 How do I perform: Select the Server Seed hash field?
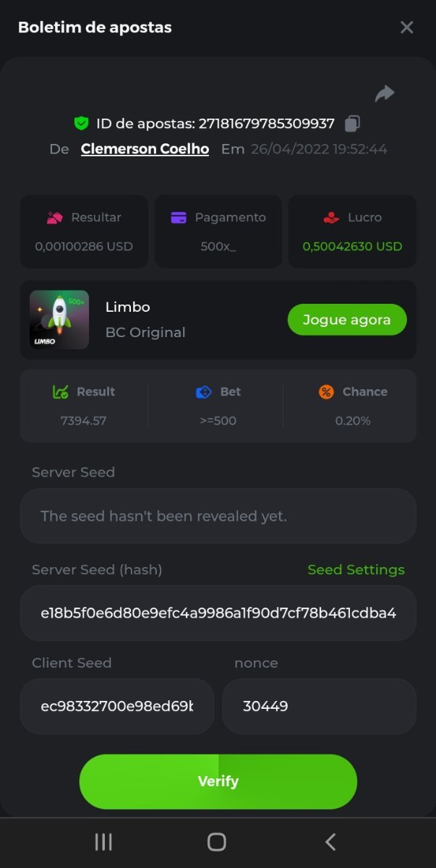pos(218,613)
